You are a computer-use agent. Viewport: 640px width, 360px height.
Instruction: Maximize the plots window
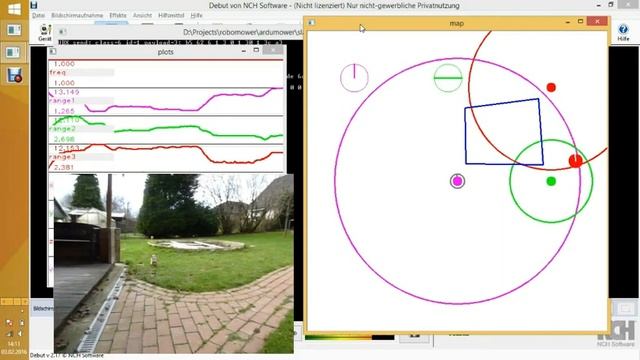point(256,50)
